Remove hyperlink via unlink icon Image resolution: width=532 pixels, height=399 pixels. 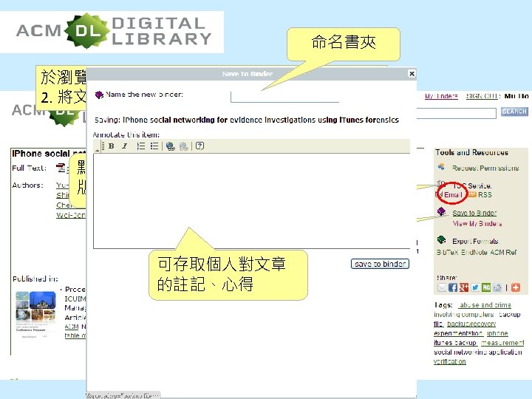coord(183,146)
